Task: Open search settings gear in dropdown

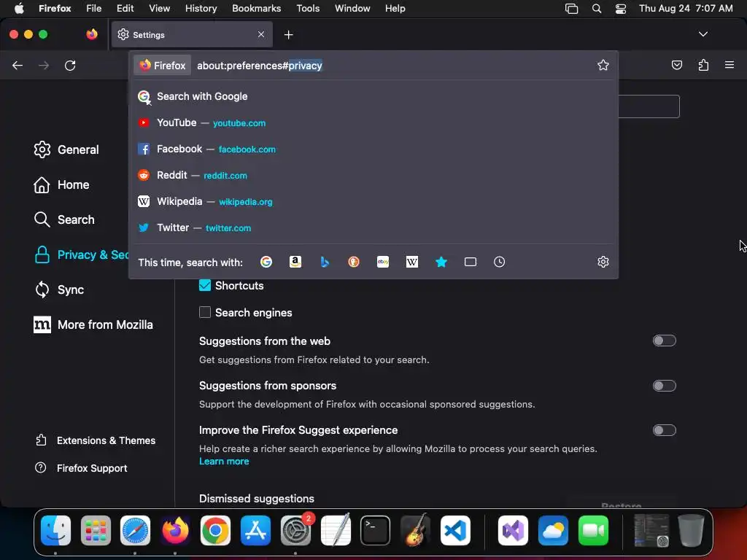Action: 603,262
